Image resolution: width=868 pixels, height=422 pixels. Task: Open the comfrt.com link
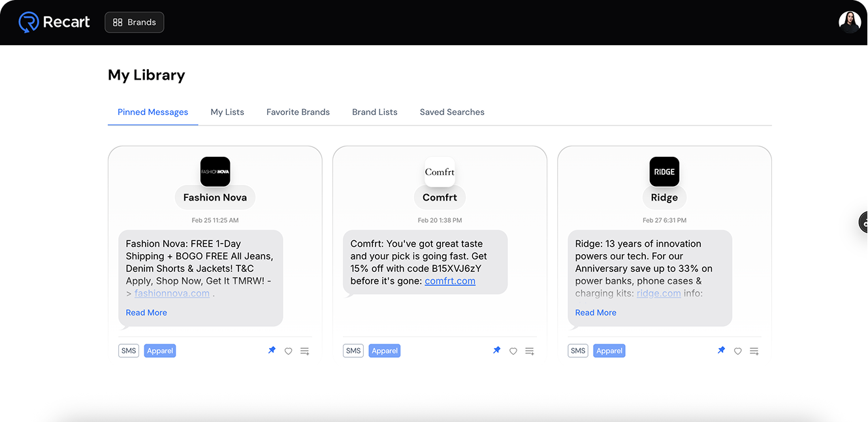(x=450, y=281)
